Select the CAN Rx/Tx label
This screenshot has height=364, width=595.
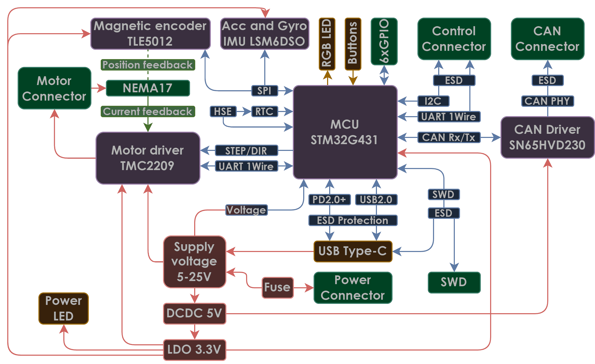449,137
